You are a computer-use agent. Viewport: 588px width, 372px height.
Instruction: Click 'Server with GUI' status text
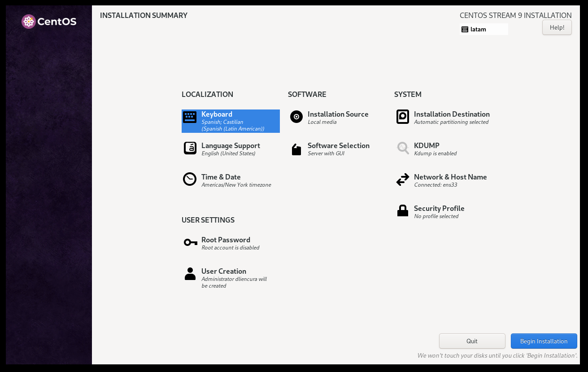click(x=326, y=153)
